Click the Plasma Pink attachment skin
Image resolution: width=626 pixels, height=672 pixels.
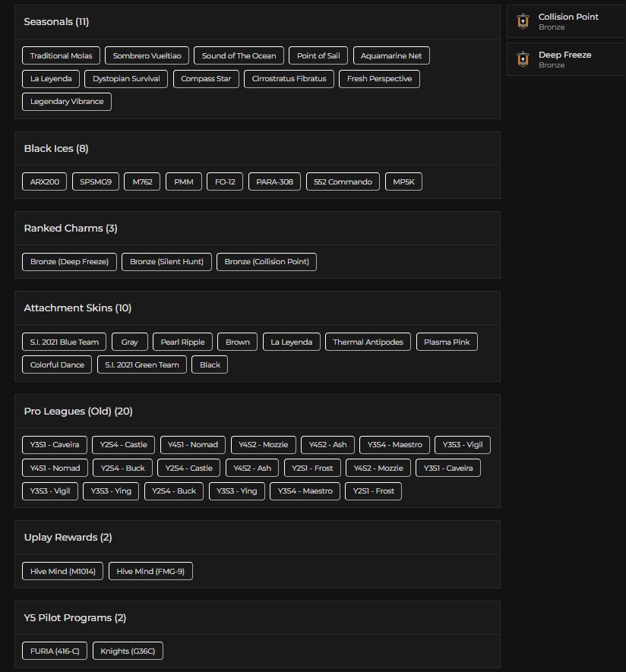click(447, 342)
